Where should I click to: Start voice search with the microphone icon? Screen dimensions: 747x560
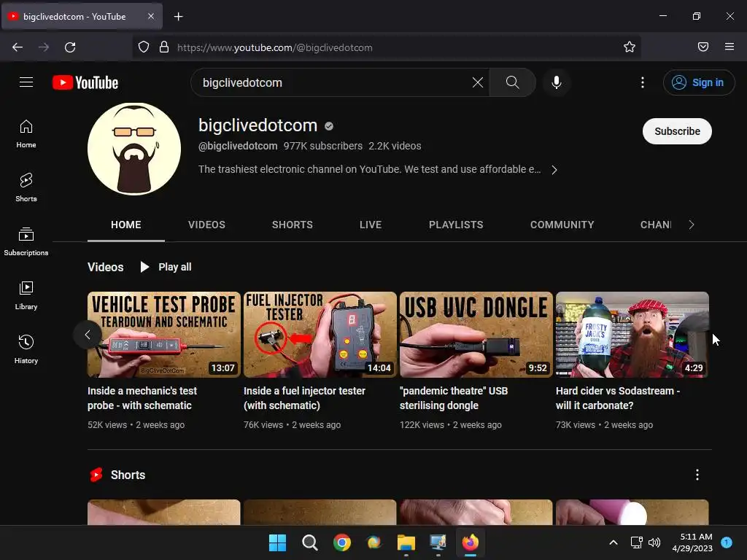[556, 82]
